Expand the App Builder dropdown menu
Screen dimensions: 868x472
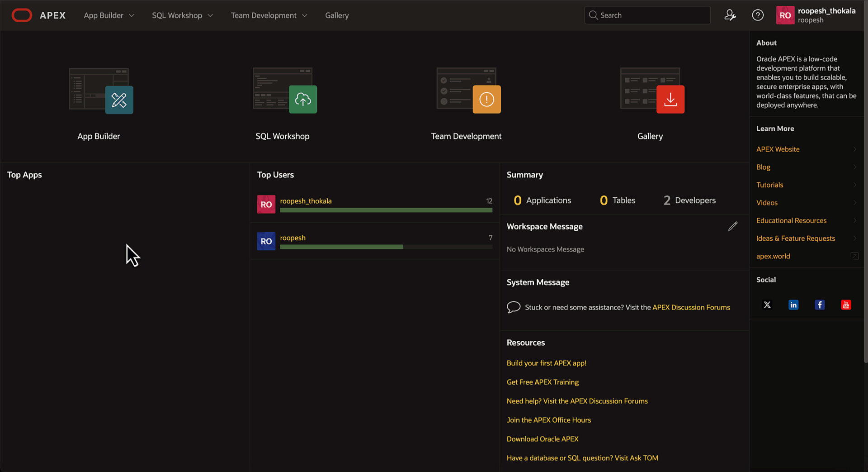[x=108, y=15]
